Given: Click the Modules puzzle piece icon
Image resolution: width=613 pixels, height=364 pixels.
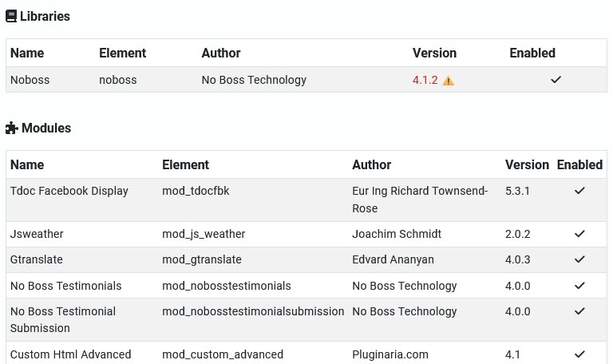Looking at the screenshot, I should (11, 128).
